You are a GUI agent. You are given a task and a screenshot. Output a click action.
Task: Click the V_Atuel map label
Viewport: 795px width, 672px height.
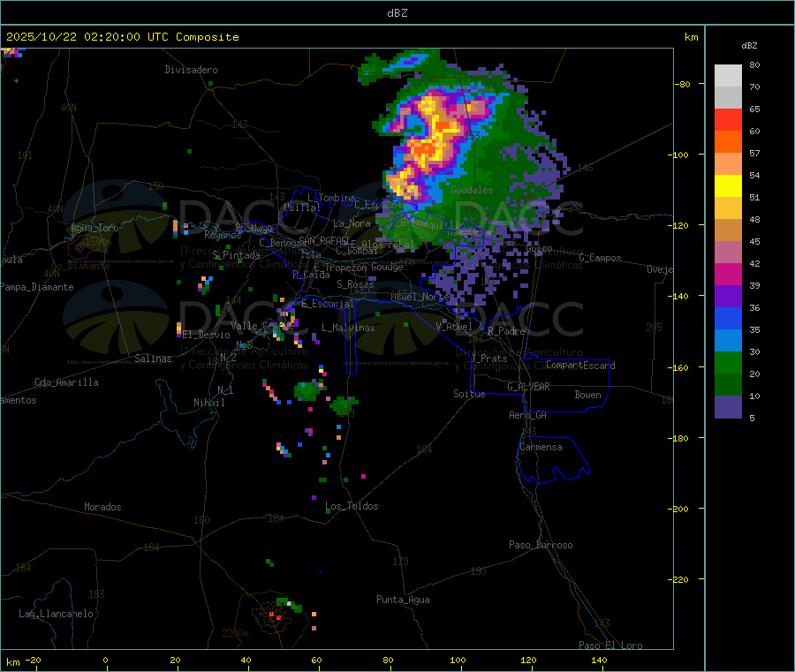point(454,327)
